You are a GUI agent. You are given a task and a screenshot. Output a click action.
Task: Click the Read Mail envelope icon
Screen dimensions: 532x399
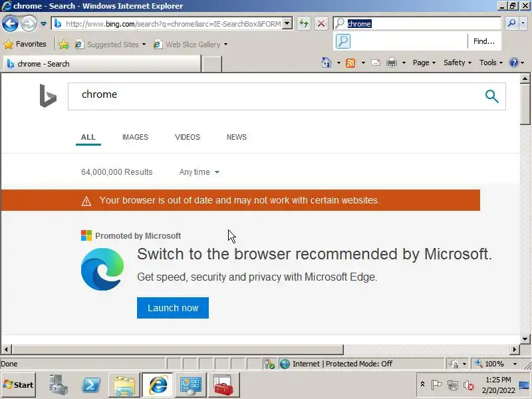pos(376,63)
